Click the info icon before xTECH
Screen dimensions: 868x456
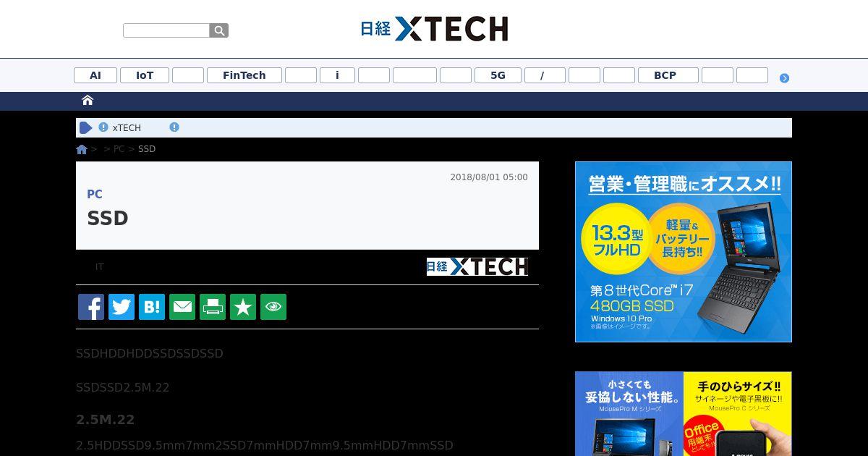click(103, 127)
